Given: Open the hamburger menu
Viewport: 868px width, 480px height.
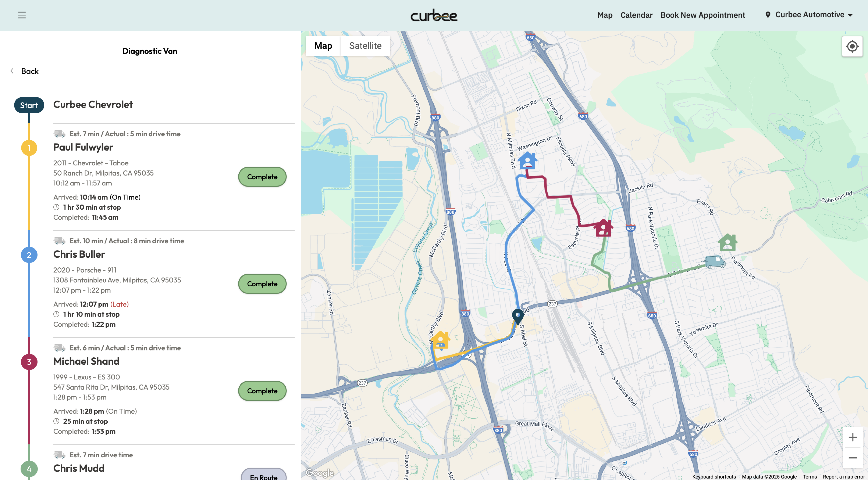Looking at the screenshot, I should click(22, 15).
